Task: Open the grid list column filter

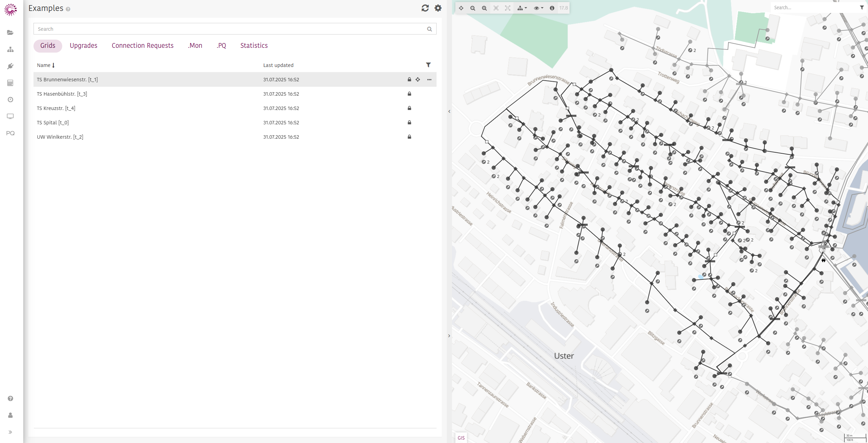Action: [428, 65]
